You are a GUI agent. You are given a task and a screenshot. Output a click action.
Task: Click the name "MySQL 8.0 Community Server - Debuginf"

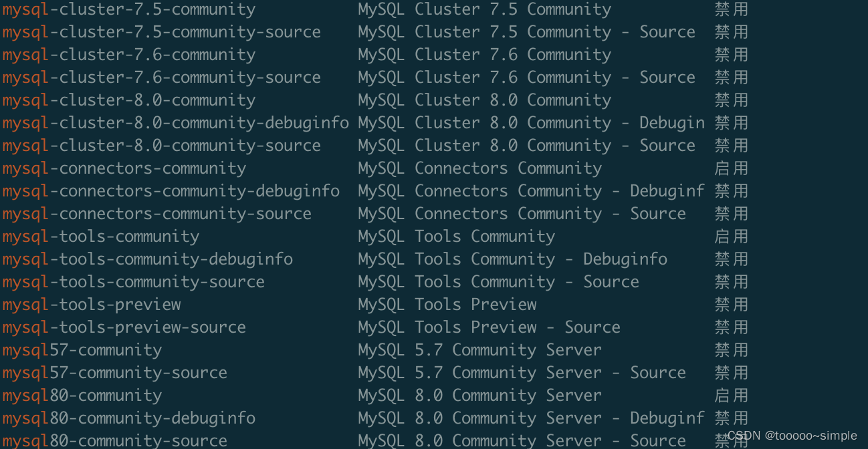(531, 418)
